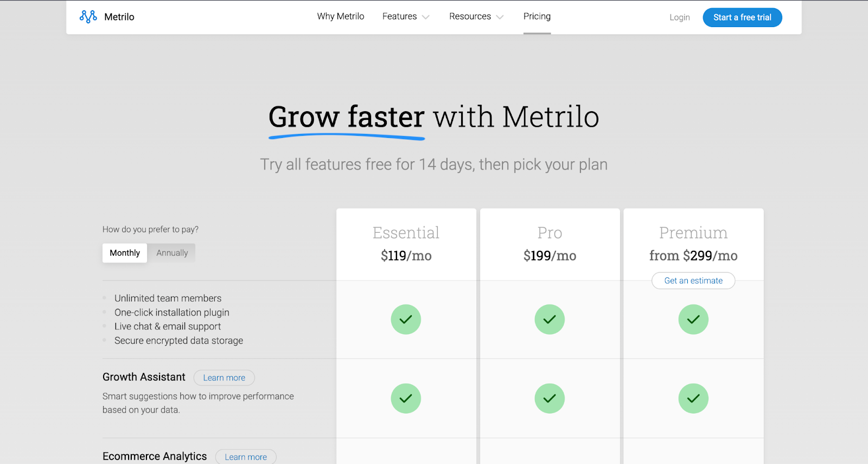Click the Pro plan title

[550, 233]
